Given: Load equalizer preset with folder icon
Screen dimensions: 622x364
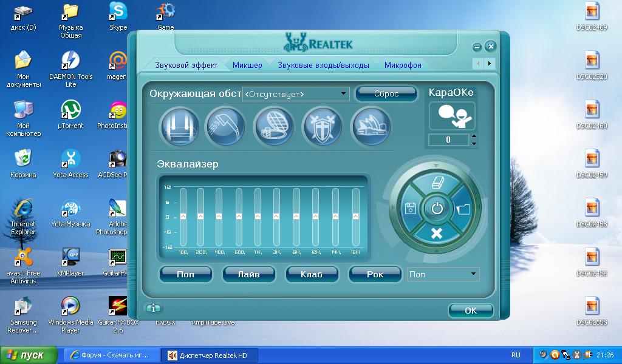Looking at the screenshot, I should [463, 208].
